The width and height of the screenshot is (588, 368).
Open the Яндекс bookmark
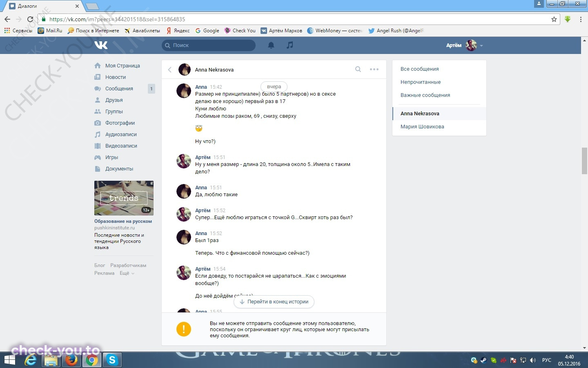(x=178, y=31)
